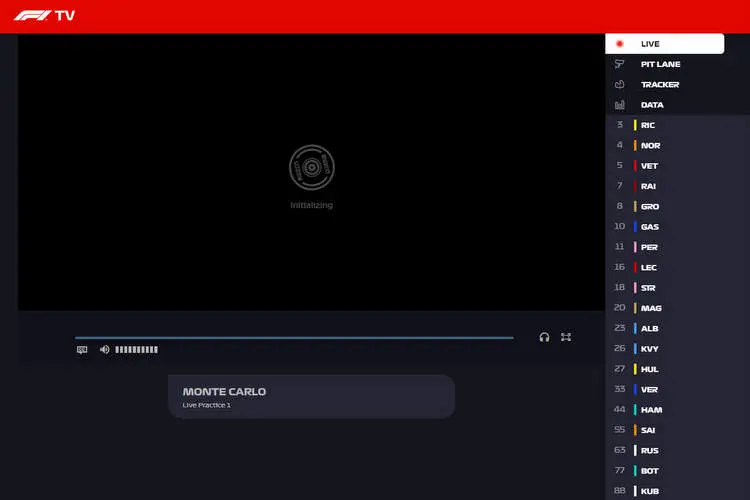Open LEC onboard feed
This screenshot has height=500, width=750.
pos(677,267)
